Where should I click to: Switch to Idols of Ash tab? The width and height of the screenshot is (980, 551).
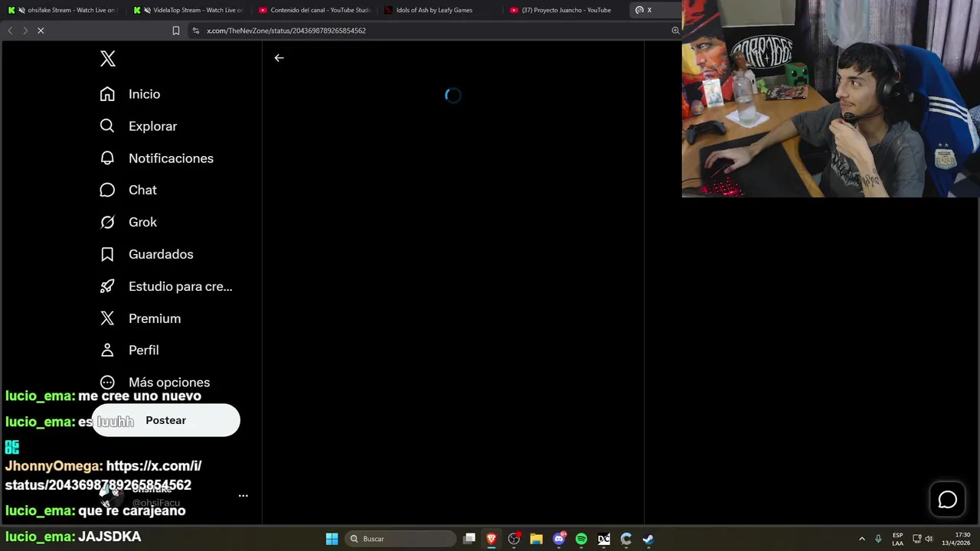[440, 10]
